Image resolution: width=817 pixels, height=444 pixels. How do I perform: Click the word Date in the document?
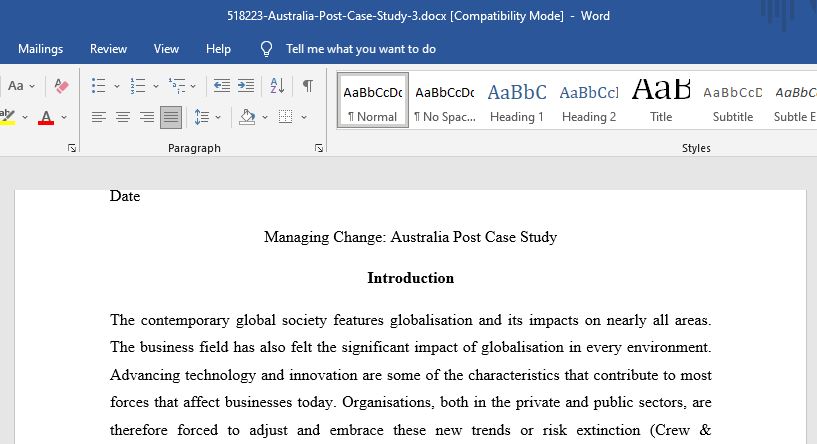click(125, 196)
